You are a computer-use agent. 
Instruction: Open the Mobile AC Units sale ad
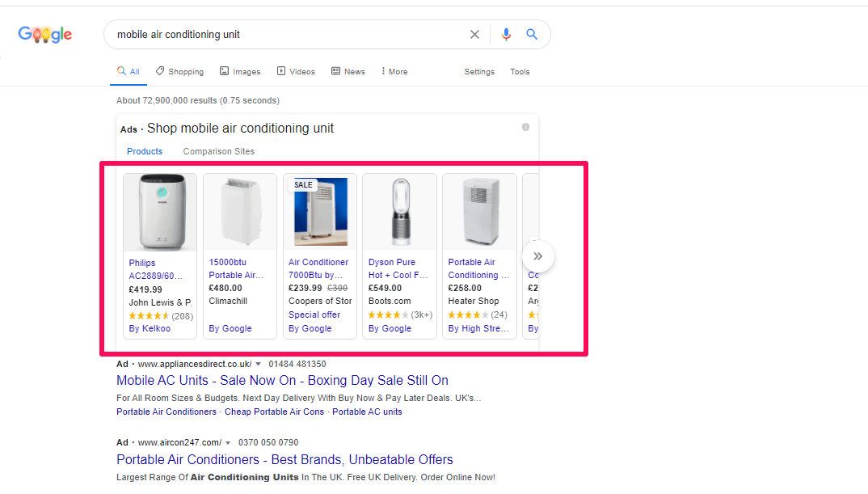[x=281, y=380]
